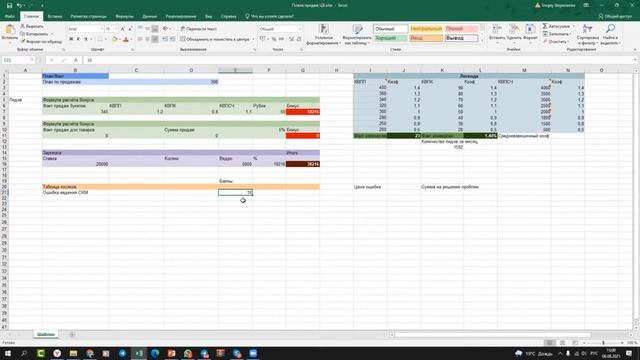The image size is (640, 360).
Task: Click the zoom slider in status bar
Action: click(x=603, y=343)
